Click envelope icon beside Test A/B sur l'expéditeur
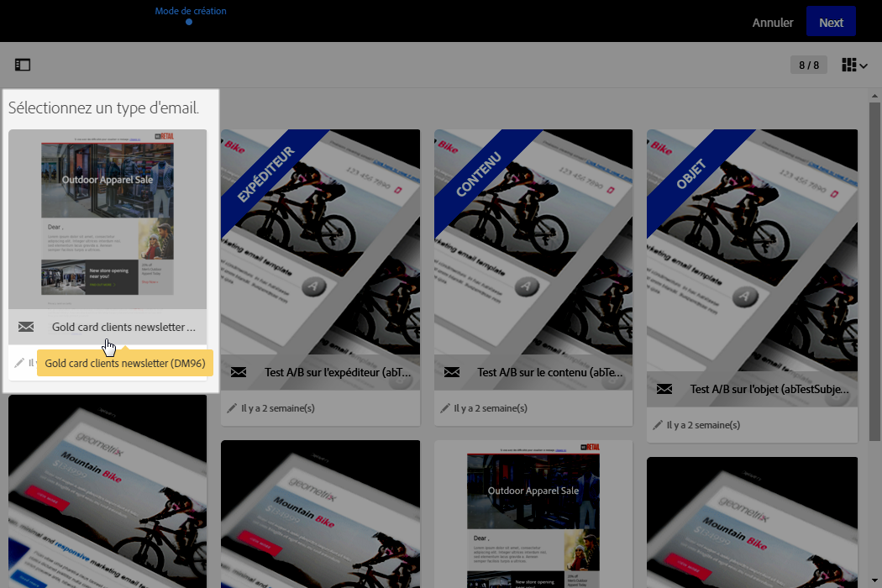This screenshot has height=588, width=882. (239, 372)
